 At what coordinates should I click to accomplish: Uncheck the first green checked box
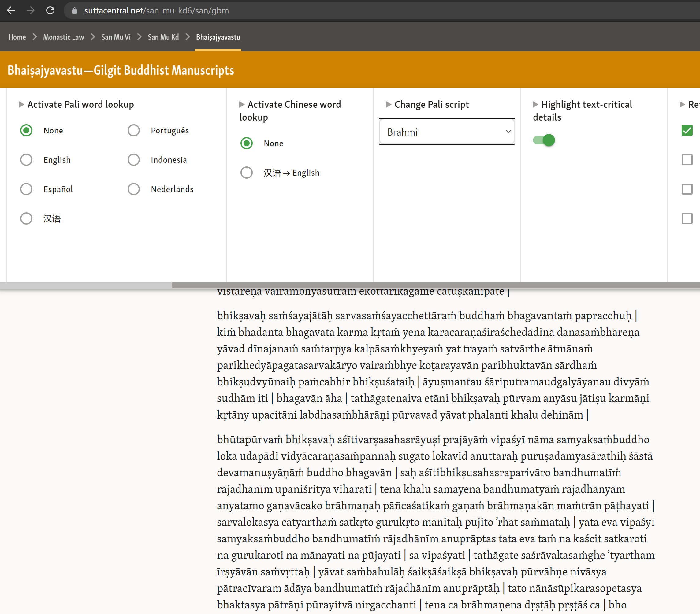[x=687, y=130]
